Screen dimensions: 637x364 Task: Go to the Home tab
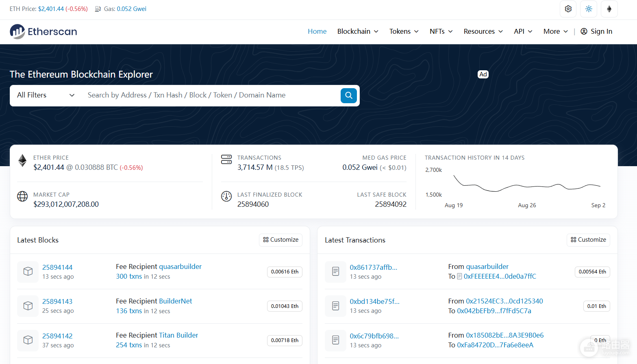(x=317, y=31)
